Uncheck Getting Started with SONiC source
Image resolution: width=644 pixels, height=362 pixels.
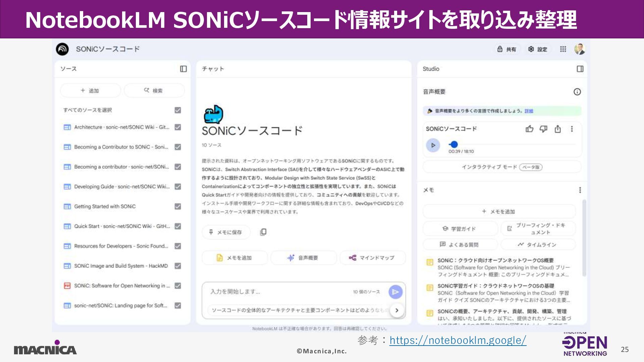[x=178, y=206]
